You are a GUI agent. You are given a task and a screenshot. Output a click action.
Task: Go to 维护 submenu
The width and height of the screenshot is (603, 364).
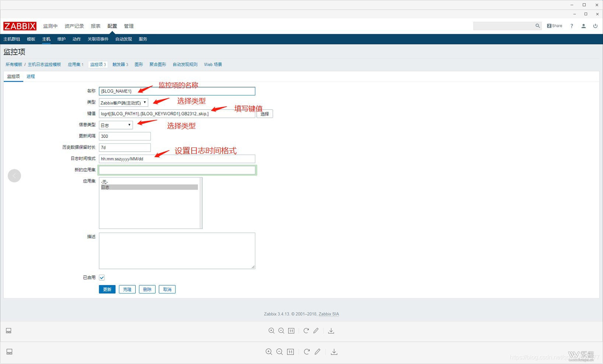pos(62,39)
